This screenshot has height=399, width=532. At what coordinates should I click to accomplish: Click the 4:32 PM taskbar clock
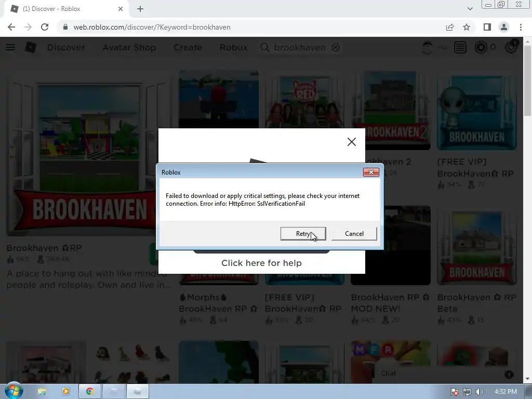505,392
